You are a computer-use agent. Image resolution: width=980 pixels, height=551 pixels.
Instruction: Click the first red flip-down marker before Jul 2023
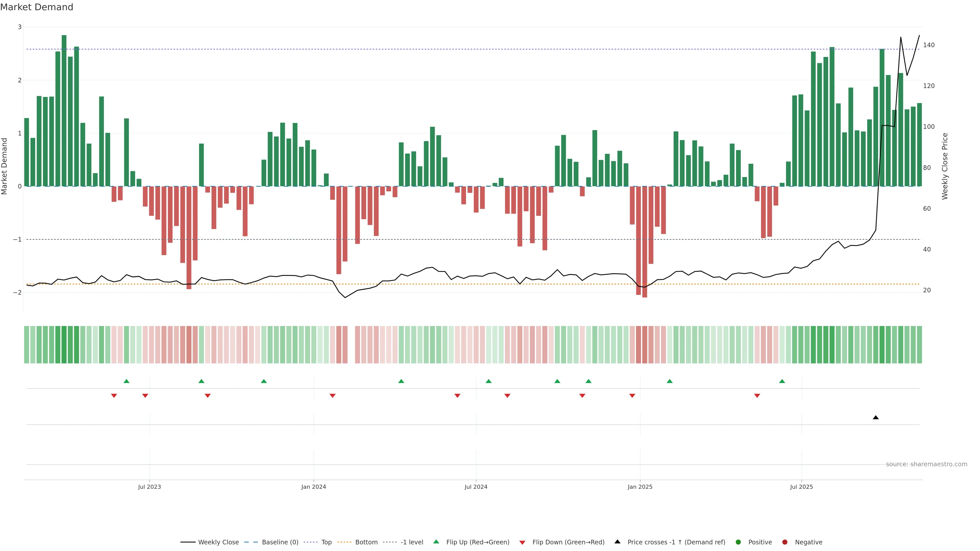[x=114, y=396]
